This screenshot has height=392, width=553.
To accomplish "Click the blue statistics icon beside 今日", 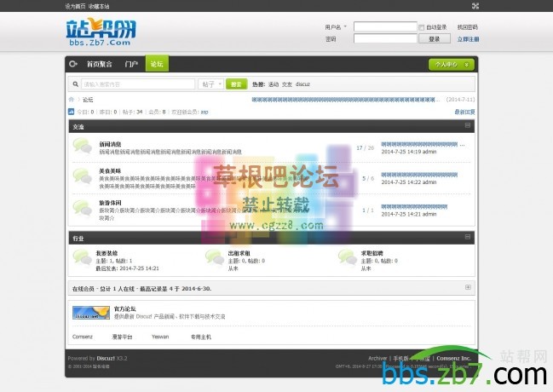I will tap(71, 112).
